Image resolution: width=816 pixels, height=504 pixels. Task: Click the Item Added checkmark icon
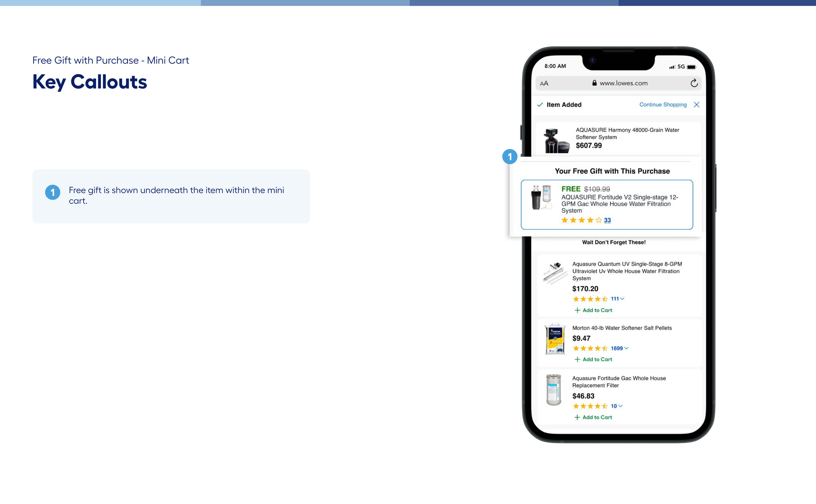540,105
